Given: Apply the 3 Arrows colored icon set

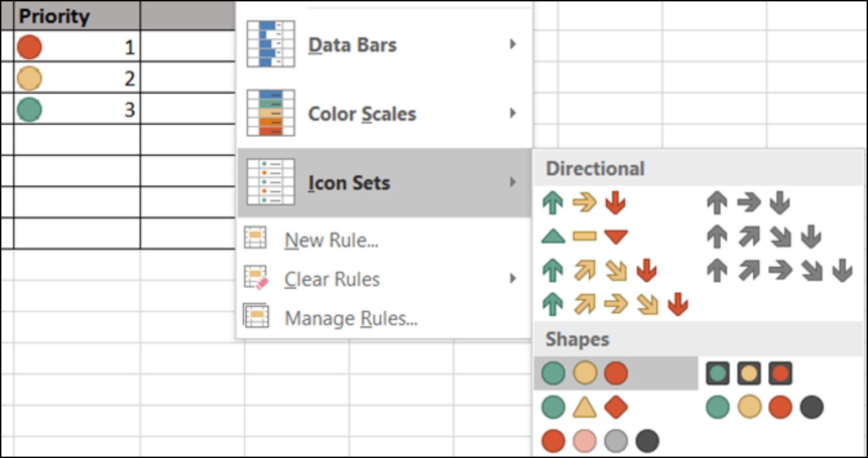Looking at the screenshot, I should [x=584, y=203].
